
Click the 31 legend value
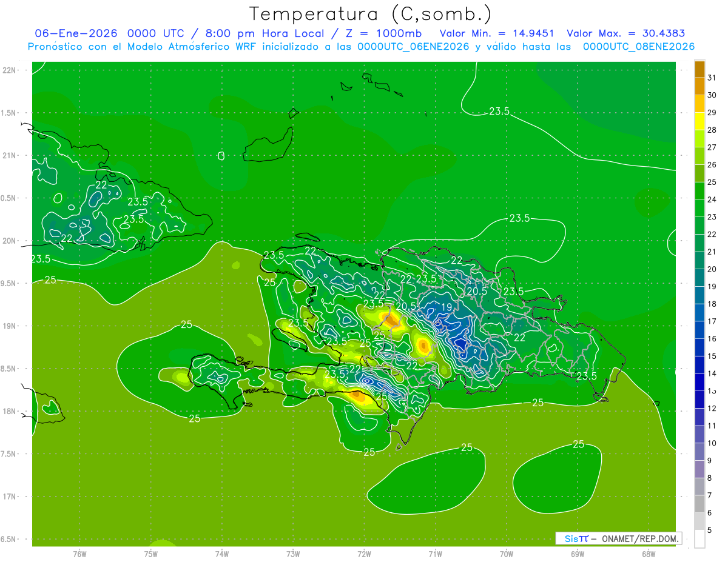[x=712, y=78]
